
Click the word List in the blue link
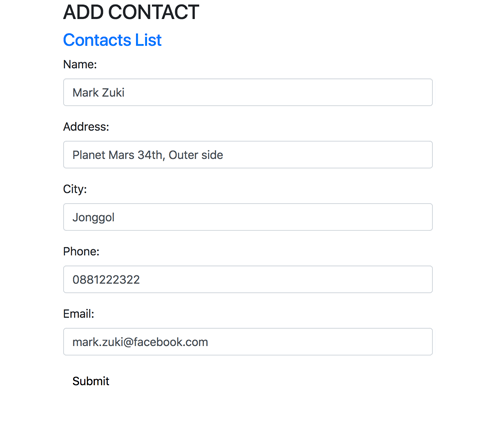[148, 40]
